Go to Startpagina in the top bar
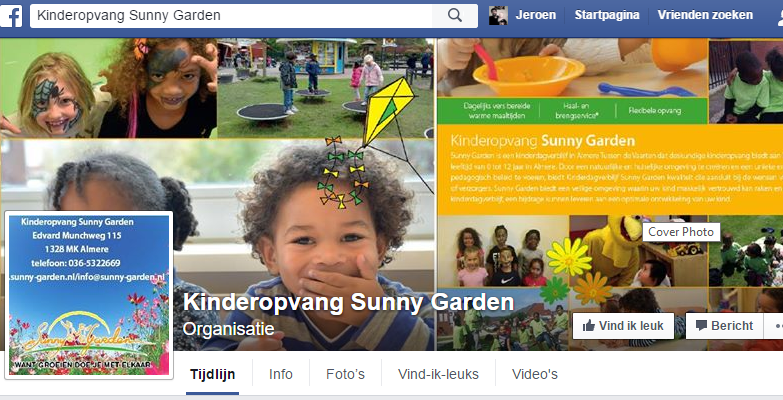Image resolution: width=783 pixels, height=400 pixels. [607, 15]
